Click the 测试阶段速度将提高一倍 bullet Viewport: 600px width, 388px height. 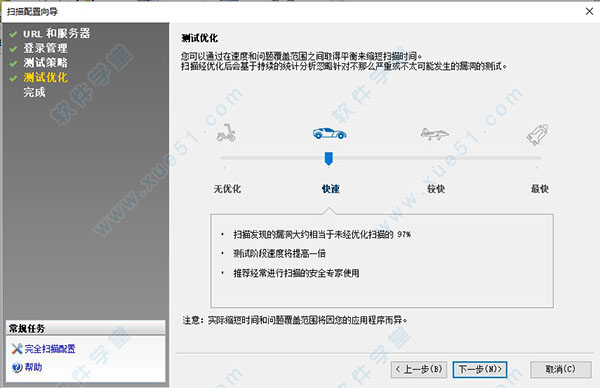click(x=279, y=253)
